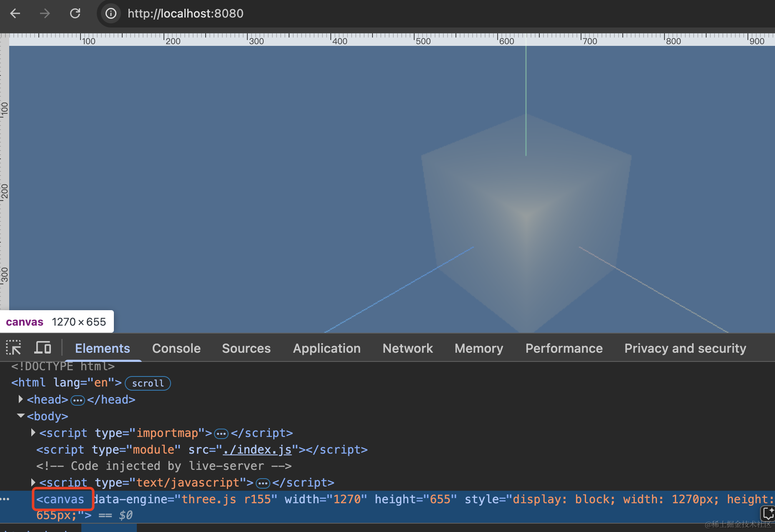Image resolution: width=775 pixels, height=532 pixels.
Task: Show importmap script contents via ellipsis
Action: pyautogui.click(x=221, y=434)
